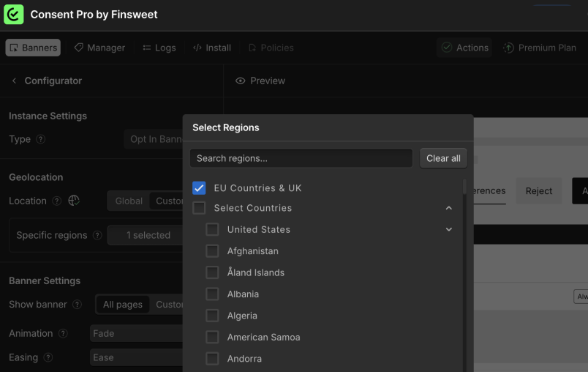Image resolution: width=588 pixels, height=372 pixels.
Task: Check the Algeria checkbox
Action: click(x=212, y=316)
